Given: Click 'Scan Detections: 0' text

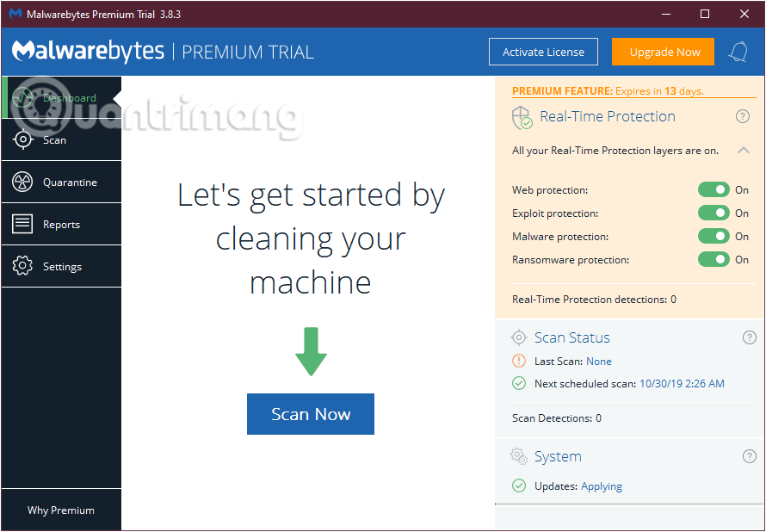Looking at the screenshot, I should click(x=556, y=418).
